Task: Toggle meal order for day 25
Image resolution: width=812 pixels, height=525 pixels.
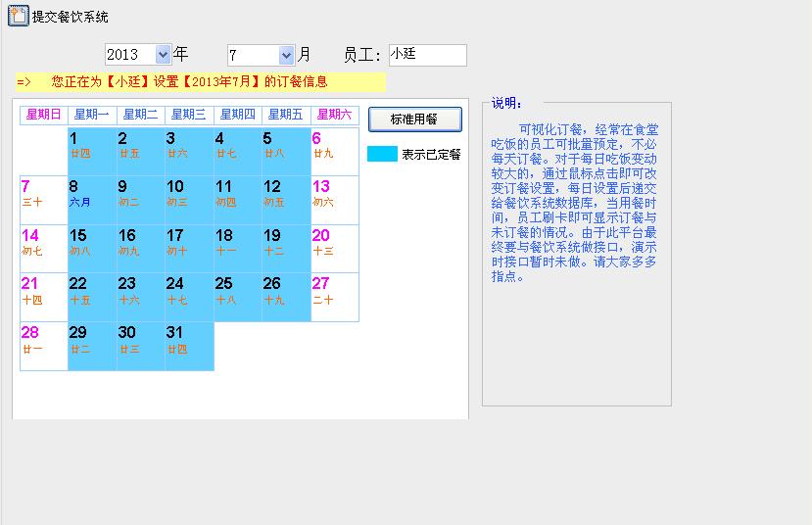Action: (x=238, y=298)
